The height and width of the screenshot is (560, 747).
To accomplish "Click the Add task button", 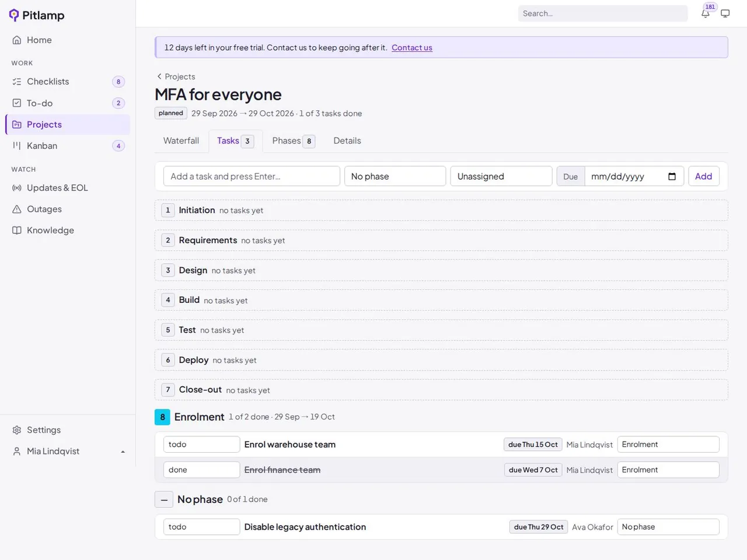I will tap(703, 176).
